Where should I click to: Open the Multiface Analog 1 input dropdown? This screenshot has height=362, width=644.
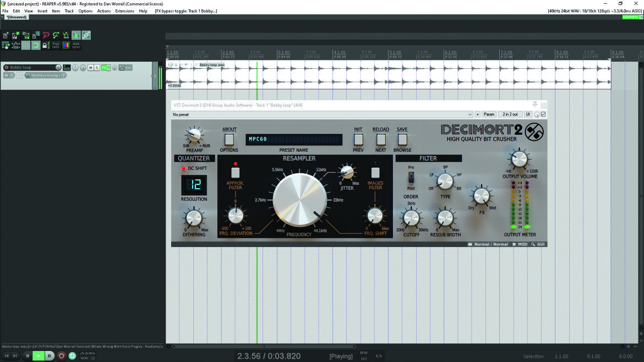tap(46, 75)
